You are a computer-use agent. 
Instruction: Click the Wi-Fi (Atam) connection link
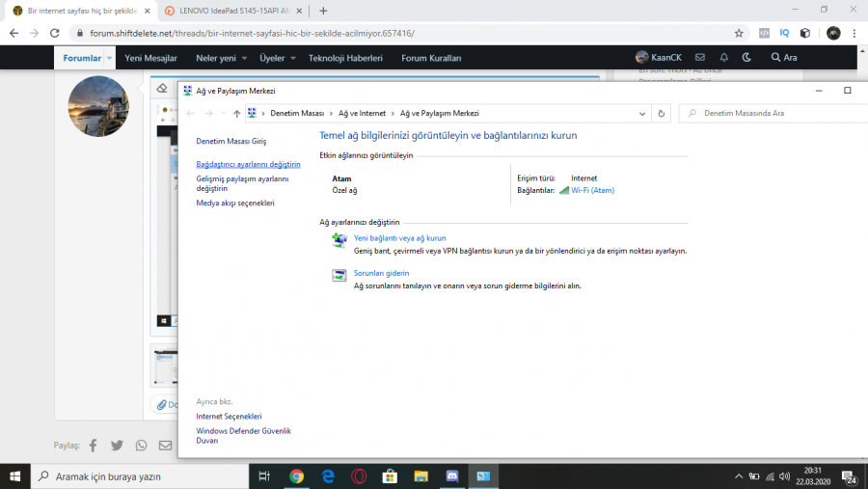[592, 190]
